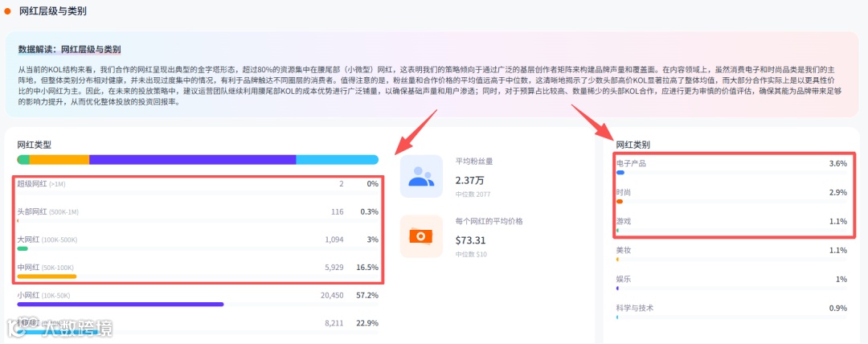Viewport: 868px width, 344px height.
Task: Select the purple segment of stacked bar
Action: (x=193, y=159)
